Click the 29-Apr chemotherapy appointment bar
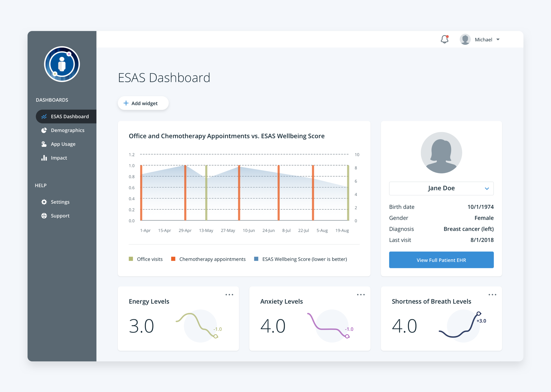This screenshot has width=551, height=392. pyautogui.click(x=185, y=193)
